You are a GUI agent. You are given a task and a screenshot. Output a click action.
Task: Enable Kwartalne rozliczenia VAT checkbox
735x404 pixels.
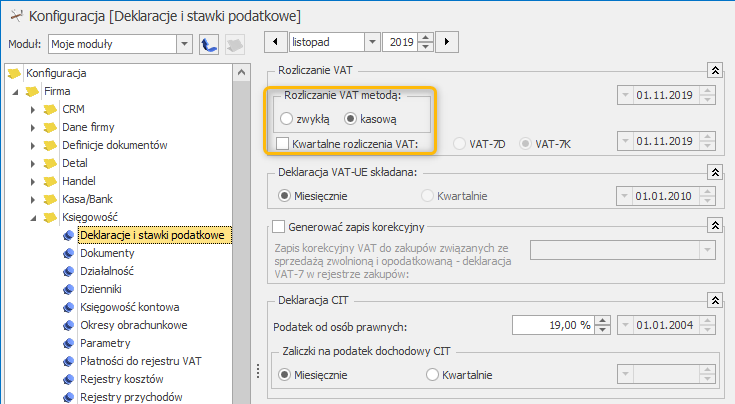[282, 144]
